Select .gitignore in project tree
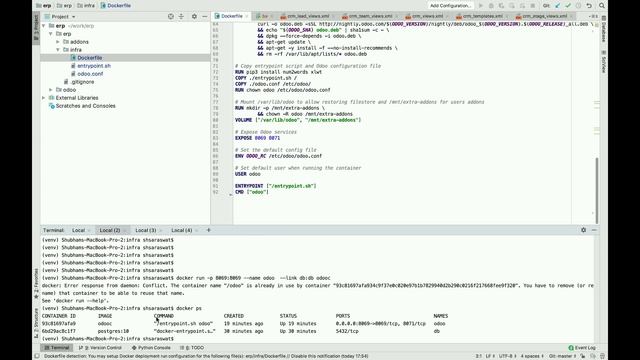The width and height of the screenshot is (640, 360). 82,82
